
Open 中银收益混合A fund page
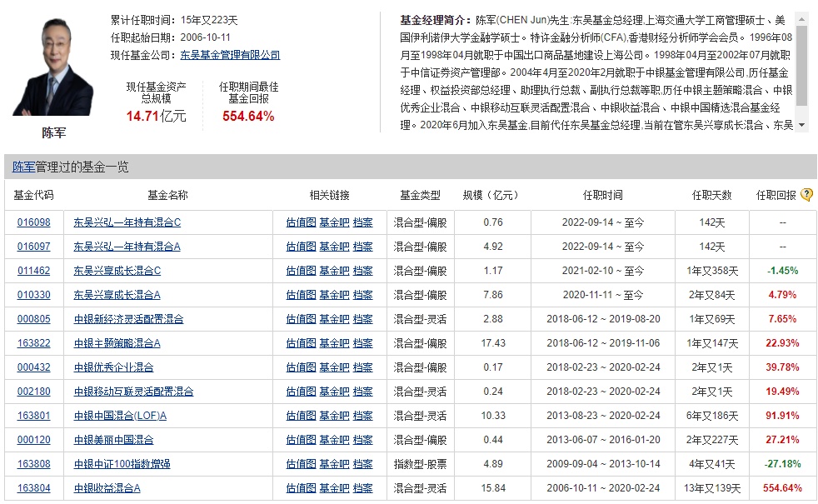(107, 488)
